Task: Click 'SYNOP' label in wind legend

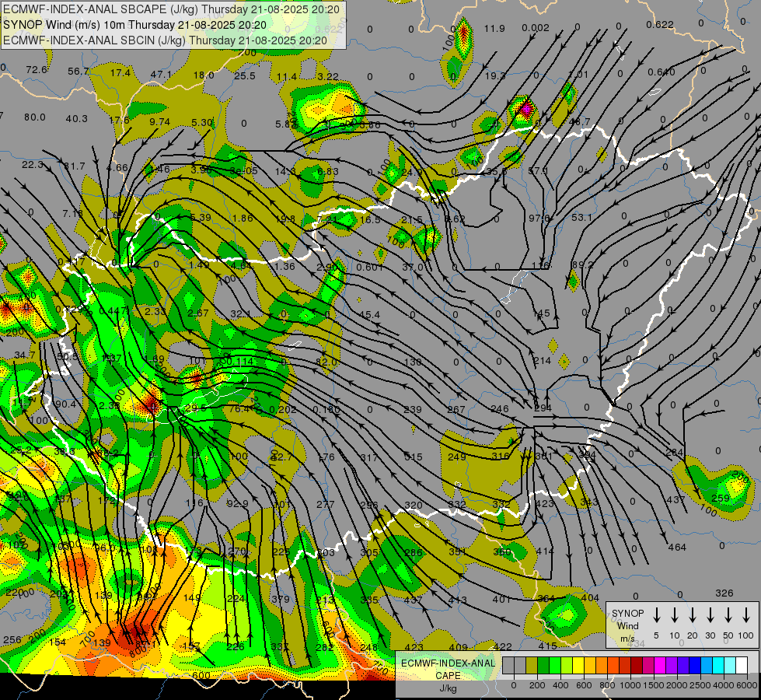Action: (x=627, y=613)
